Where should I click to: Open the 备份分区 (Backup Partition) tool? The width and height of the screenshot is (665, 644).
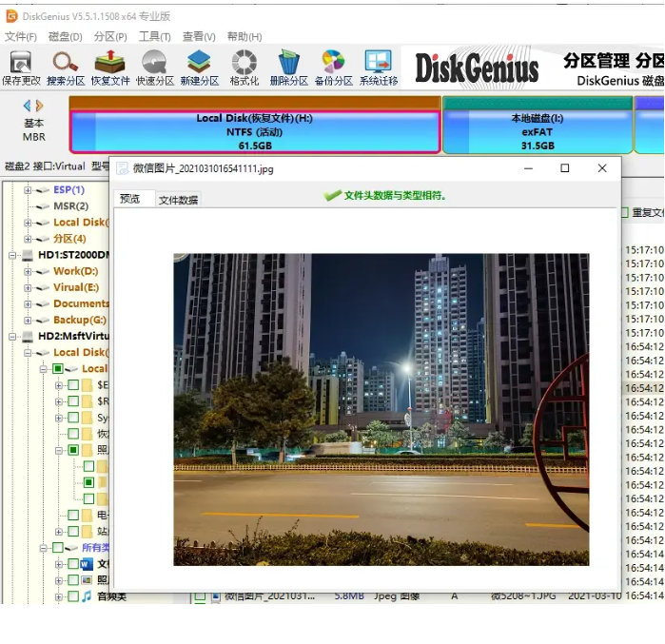333,67
